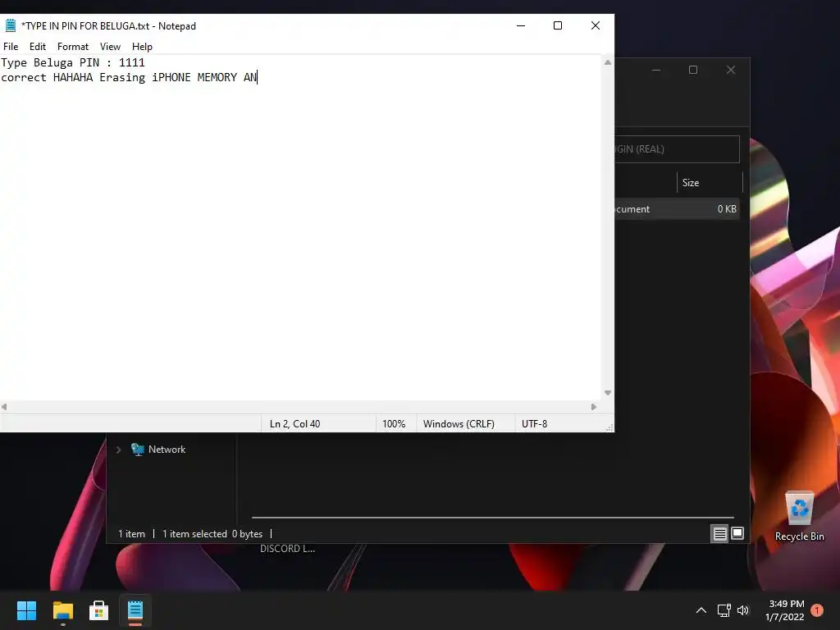Open the Recycle Bin desktop icon
Image resolution: width=840 pixels, height=630 pixels.
pos(799,516)
